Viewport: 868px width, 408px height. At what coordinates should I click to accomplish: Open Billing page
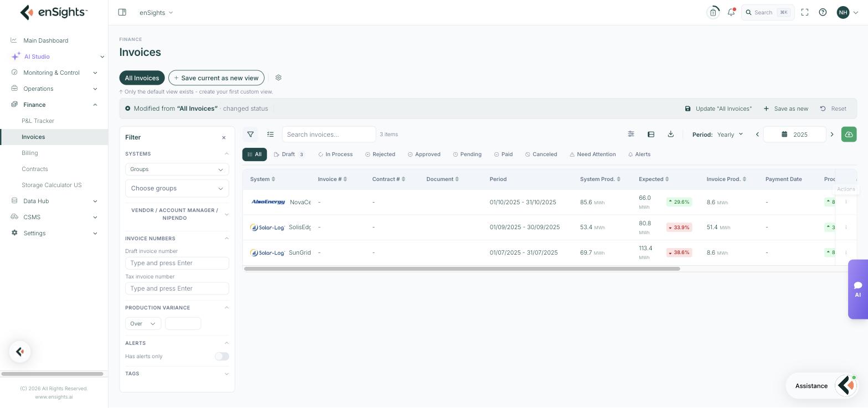click(30, 153)
